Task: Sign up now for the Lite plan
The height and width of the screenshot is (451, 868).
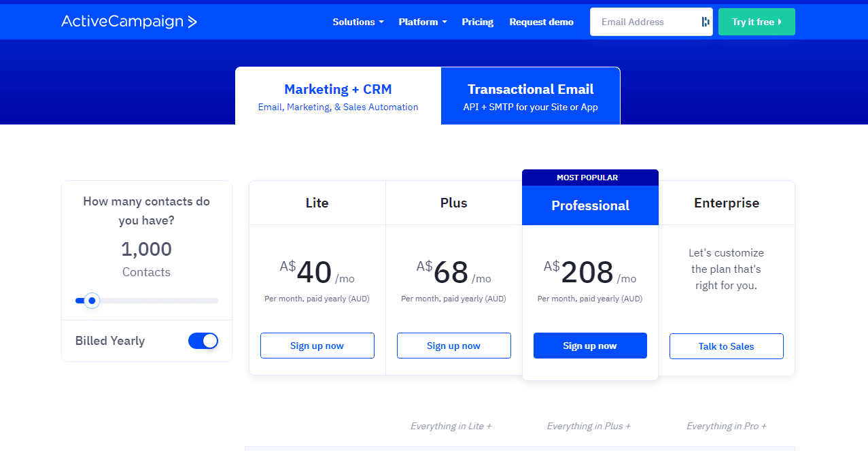Action: [x=317, y=346]
